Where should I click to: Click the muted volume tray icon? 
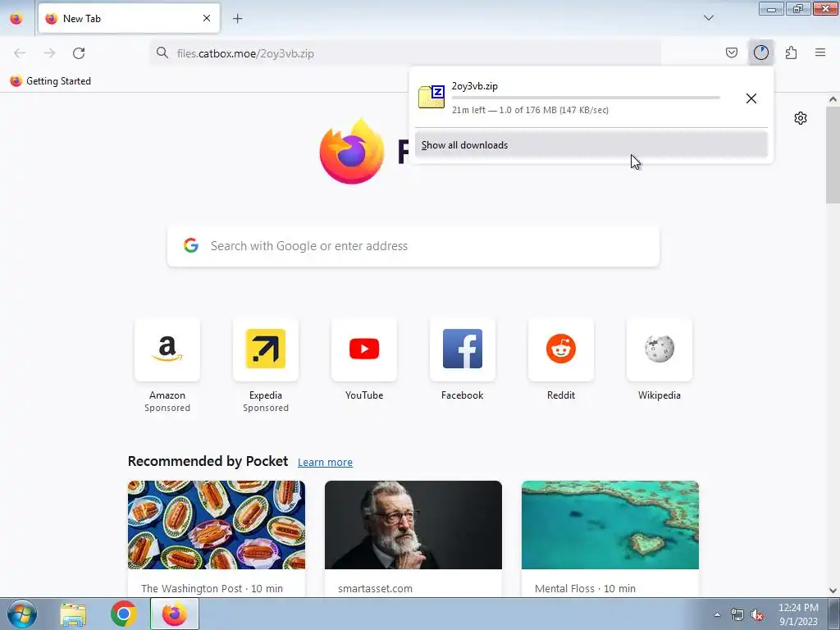[x=757, y=615]
